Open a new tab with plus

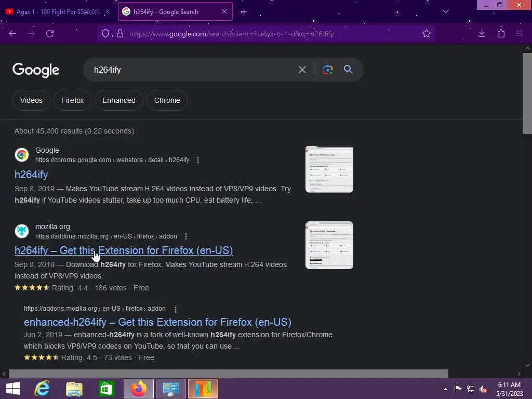point(244,12)
